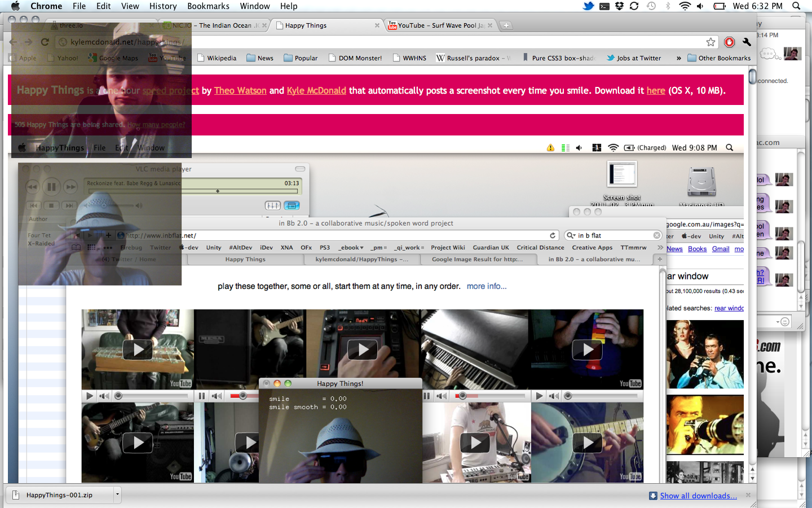Click the Twitter bird in the menu bar
Image resolution: width=812 pixels, height=508 pixels.
(588, 6)
